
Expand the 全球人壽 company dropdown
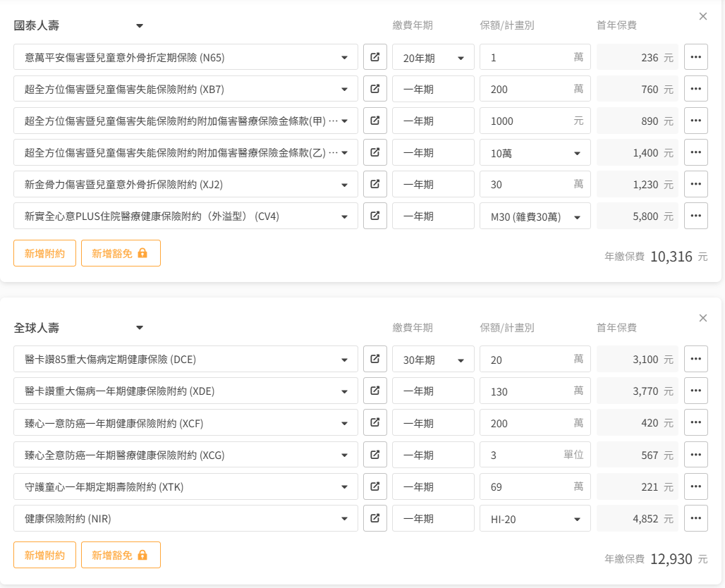coord(140,328)
